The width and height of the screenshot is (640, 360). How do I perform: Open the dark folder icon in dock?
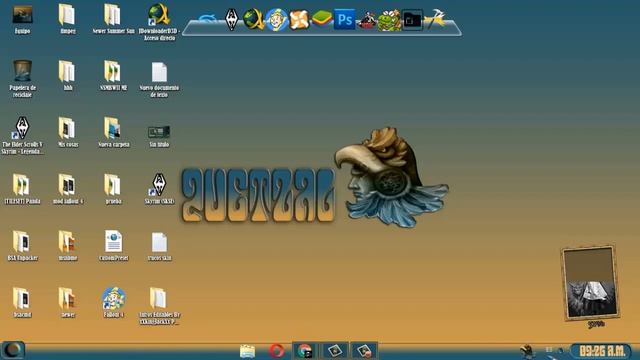coord(412,20)
